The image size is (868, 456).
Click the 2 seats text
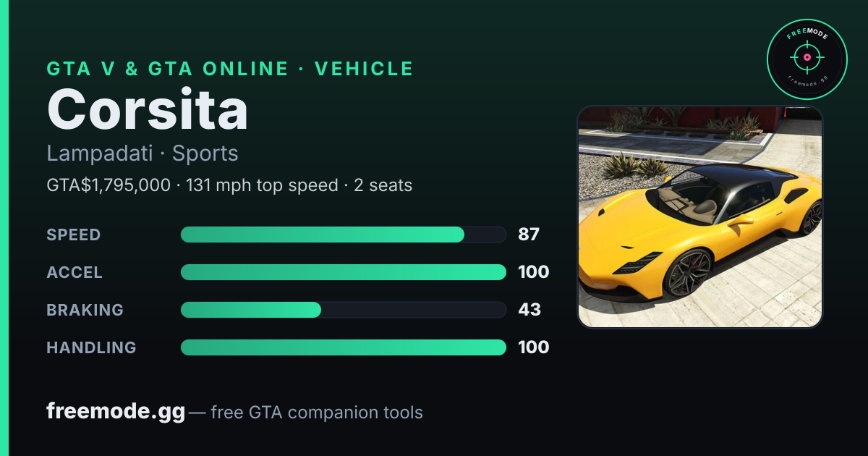tap(383, 185)
